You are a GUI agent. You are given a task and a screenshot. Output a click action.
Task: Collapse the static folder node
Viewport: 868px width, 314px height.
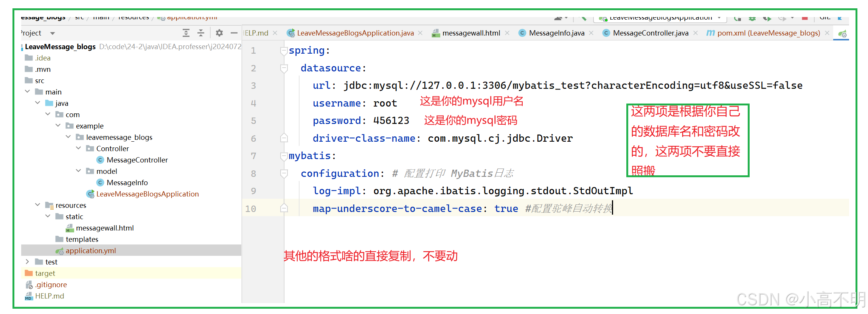tap(48, 216)
